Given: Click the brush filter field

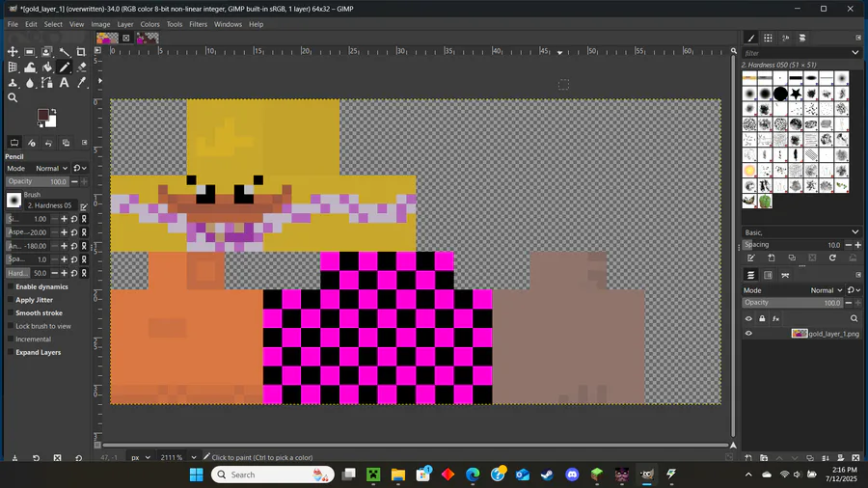Looking at the screenshot, I should [x=796, y=53].
